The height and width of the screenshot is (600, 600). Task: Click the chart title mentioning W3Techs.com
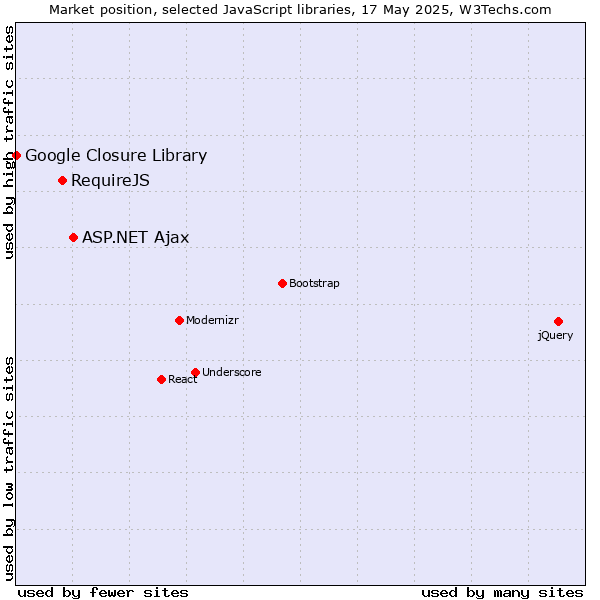click(300, 10)
